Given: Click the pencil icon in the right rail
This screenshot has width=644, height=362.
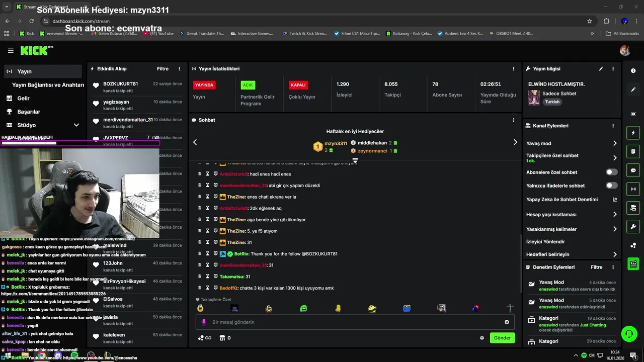Looking at the screenshot, I should (x=633, y=89).
